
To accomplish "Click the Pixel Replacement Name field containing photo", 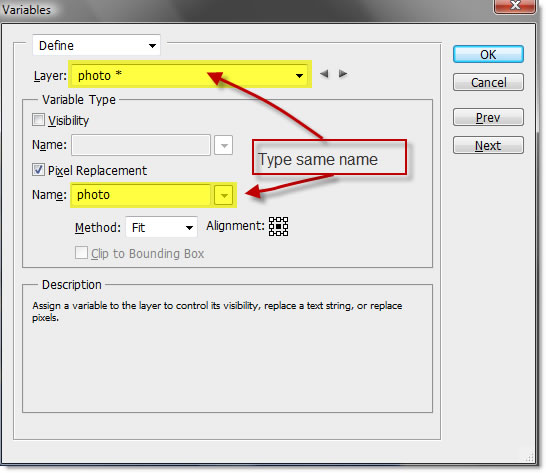I will 141,195.
